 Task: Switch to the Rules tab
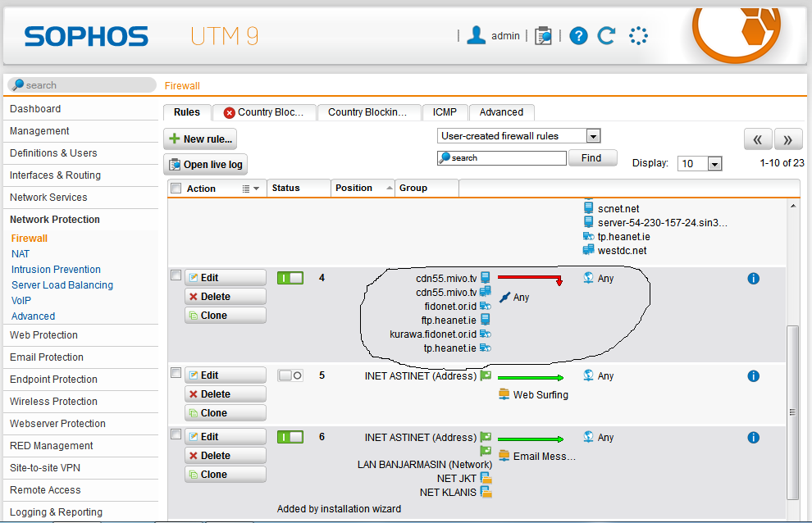(187, 112)
